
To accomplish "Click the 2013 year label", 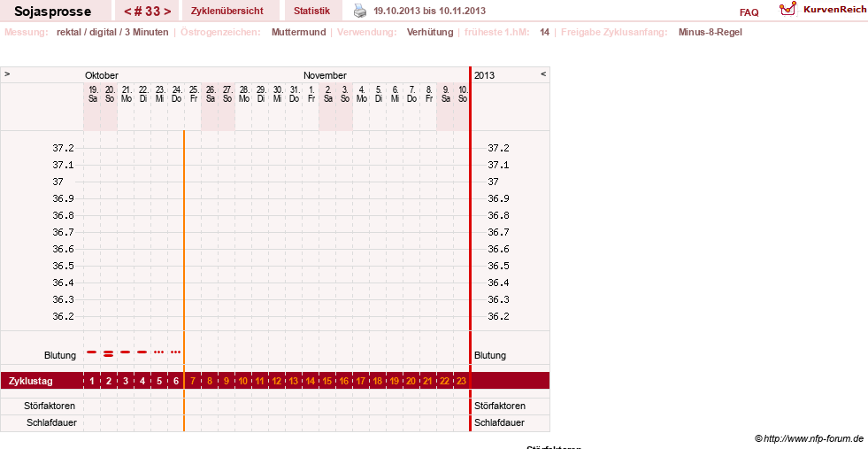I will 484,75.
